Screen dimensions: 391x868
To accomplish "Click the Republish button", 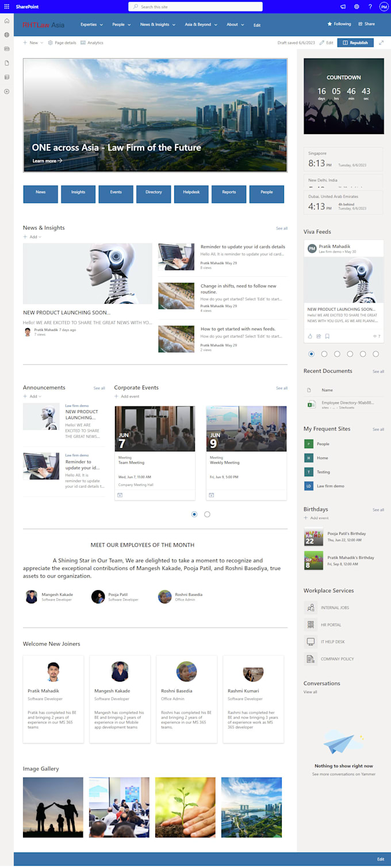I will coord(355,43).
